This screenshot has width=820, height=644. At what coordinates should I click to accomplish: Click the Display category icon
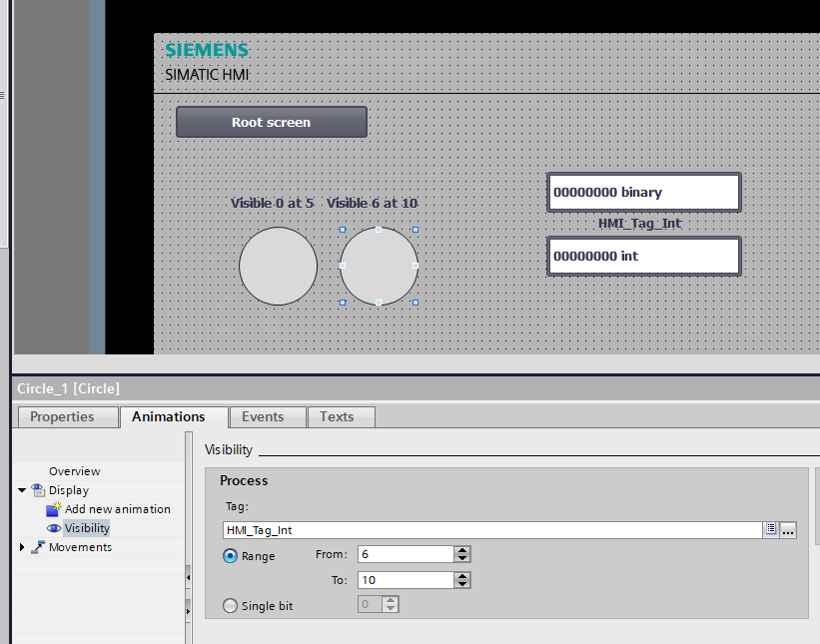38,490
